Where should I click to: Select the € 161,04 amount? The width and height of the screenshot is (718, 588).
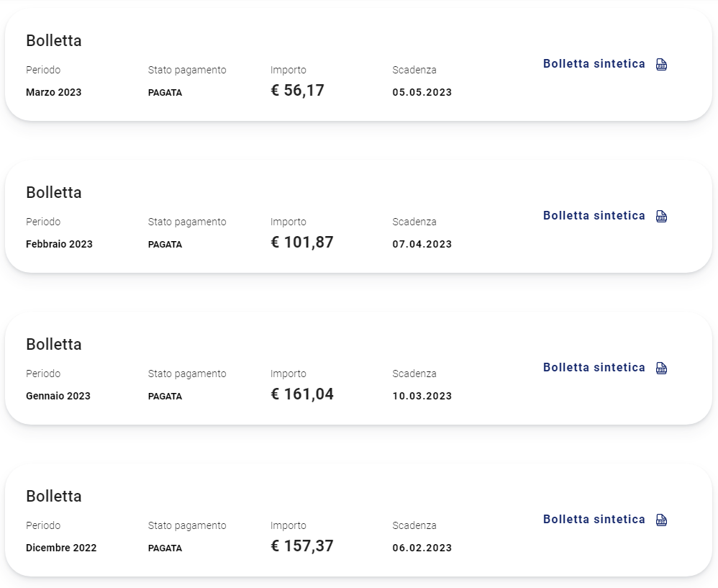coord(302,394)
